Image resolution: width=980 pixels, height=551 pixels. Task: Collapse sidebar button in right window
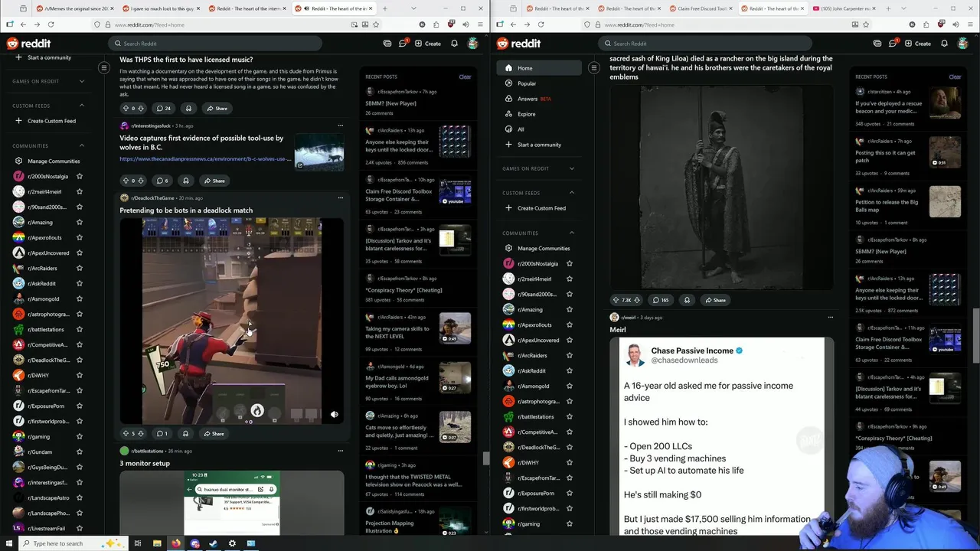(x=594, y=67)
